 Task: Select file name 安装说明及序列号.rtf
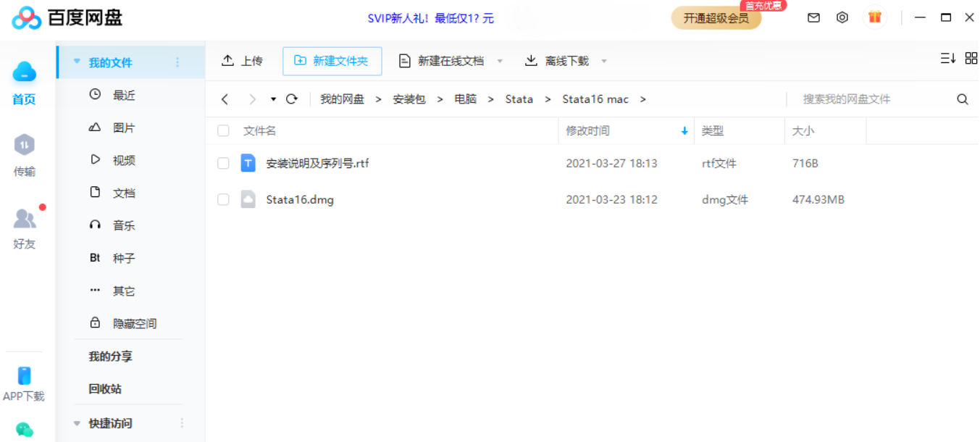[317, 163]
